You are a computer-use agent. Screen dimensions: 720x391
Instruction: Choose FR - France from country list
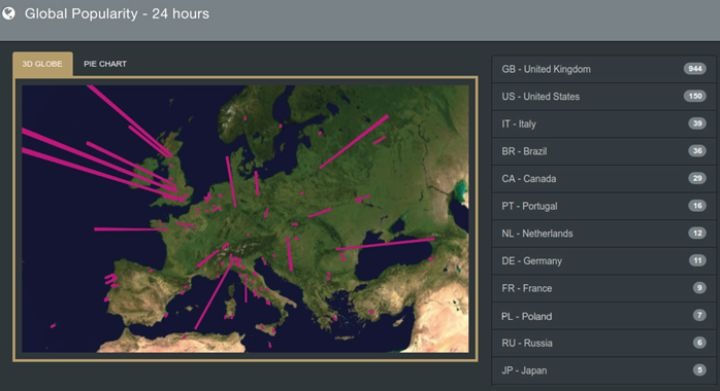(x=604, y=288)
